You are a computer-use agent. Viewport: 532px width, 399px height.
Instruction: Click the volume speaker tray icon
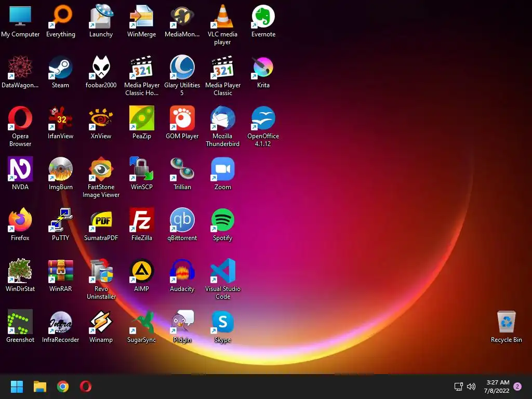click(471, 387)
